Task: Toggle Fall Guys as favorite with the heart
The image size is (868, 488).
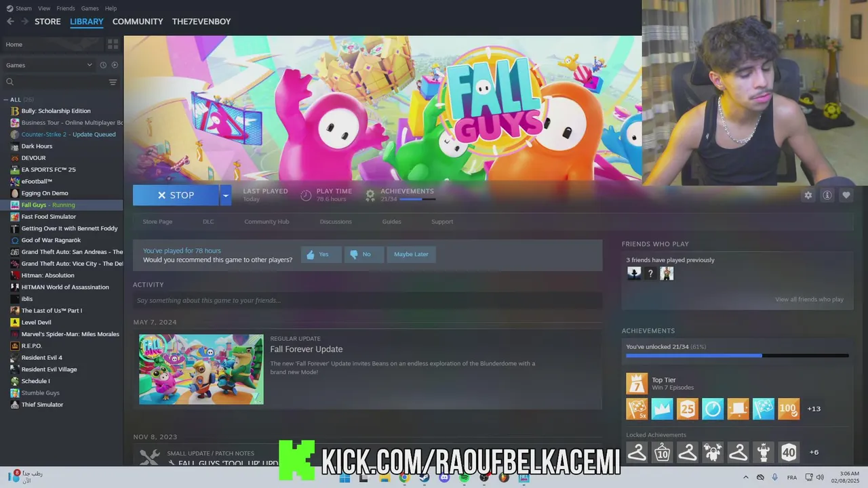Action: tap(846, 195)
